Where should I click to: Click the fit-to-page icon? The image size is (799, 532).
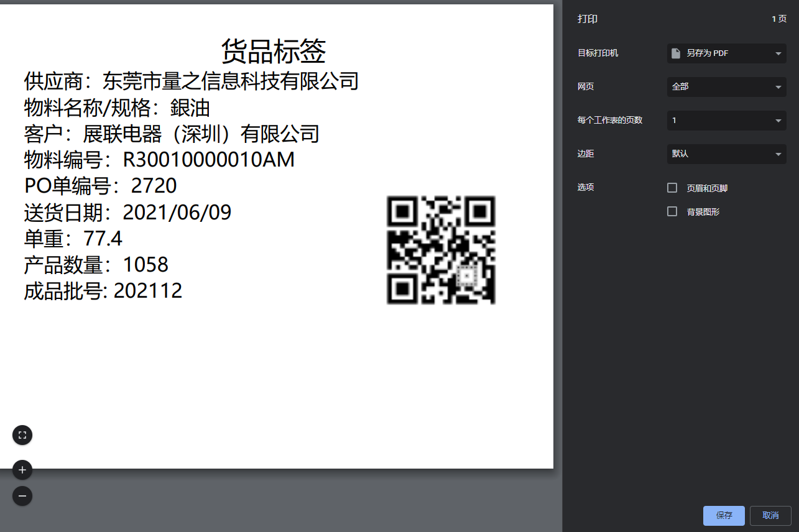pyautogui.click(x=22, y=435)
